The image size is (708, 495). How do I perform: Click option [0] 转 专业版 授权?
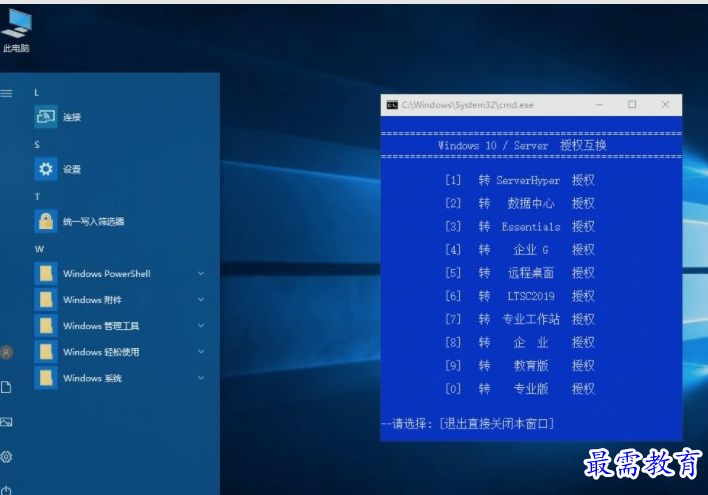520,389
